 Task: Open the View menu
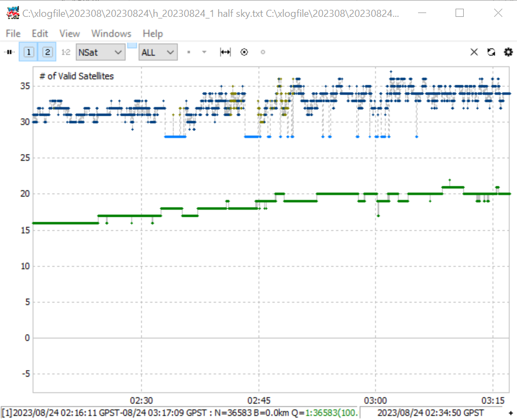click(x=70, y=34)
